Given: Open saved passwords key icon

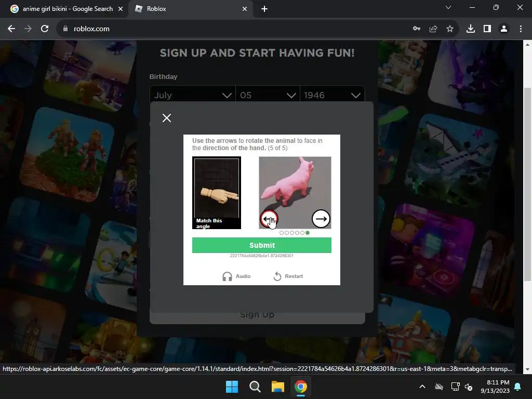Looking at the screenshot, I should (x=417, y=29).
